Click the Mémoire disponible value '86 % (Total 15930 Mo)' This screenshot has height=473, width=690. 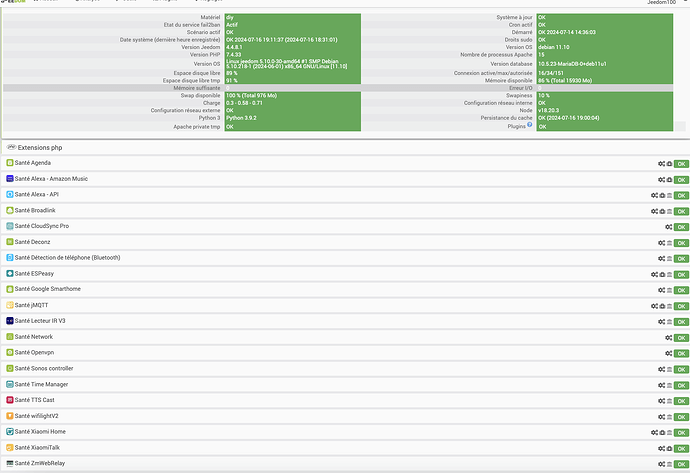point(565,81)
